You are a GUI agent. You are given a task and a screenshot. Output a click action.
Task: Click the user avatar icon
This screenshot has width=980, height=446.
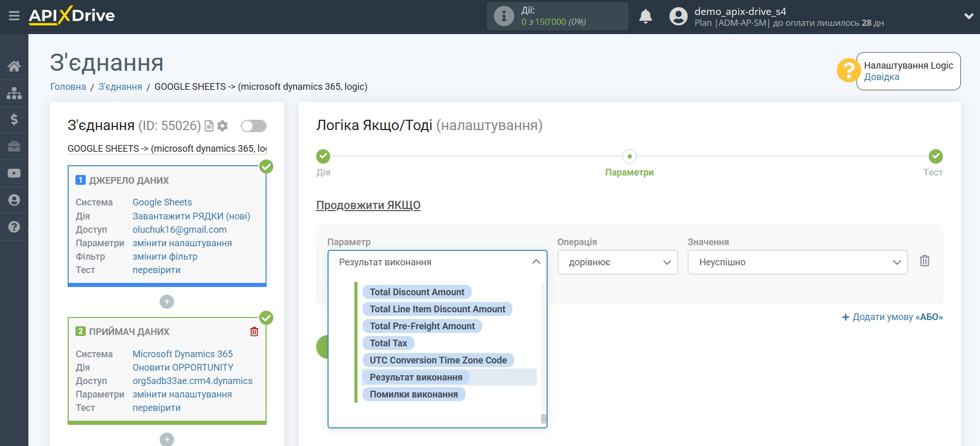coord(678,17)
